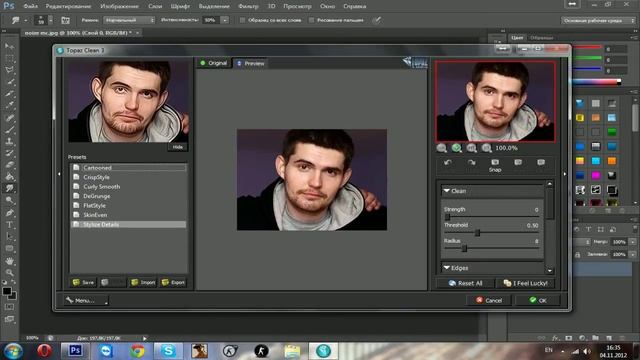Click the Threshold slider handle
Viewport: 640px width, 360px height.
pyautogui.click(x=477, y=233)
